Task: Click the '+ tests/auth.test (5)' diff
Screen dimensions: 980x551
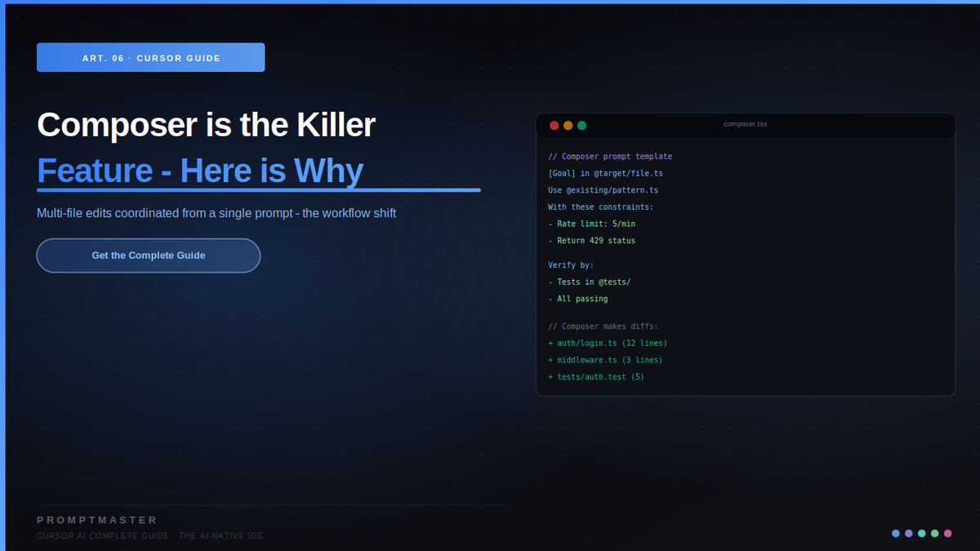Action: click(x=596, y=377)
